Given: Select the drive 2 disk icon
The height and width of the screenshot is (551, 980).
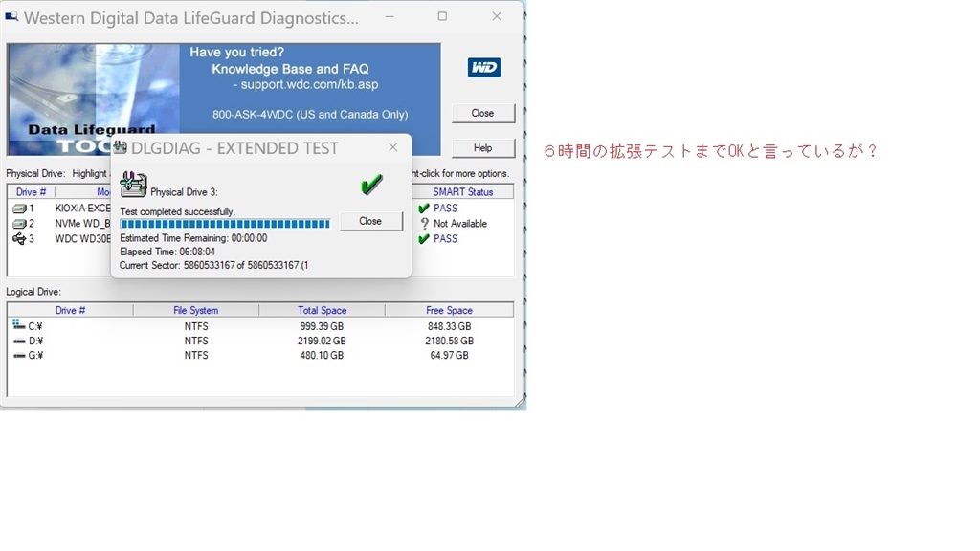Looking at the screenshot, I should pyautogui.click(x=19, y=224).
